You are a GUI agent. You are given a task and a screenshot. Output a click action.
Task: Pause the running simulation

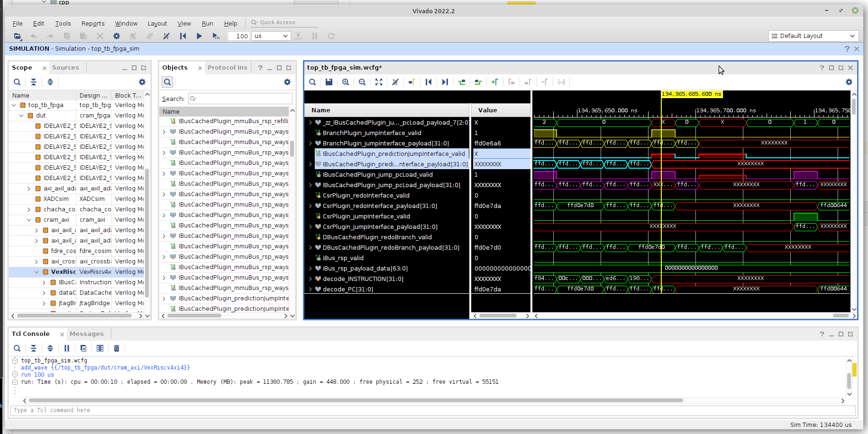314,36
